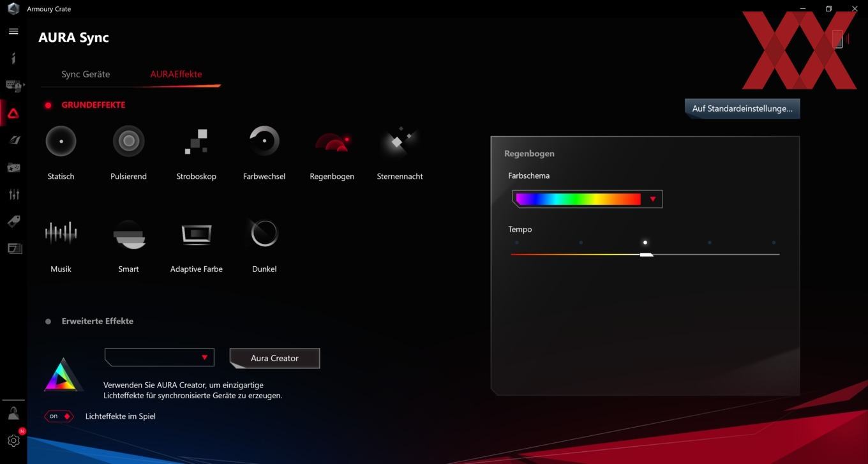Select the Statisch lighting effect
The height and width of the screenshot is (464, 868).
[61, 141]
